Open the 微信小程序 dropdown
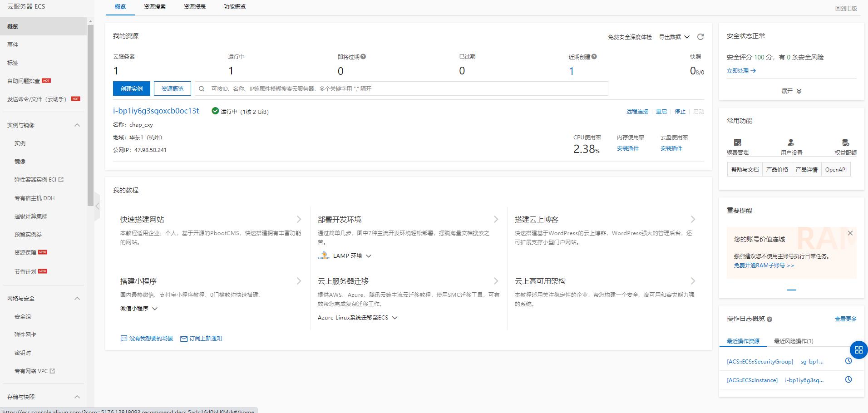 tap(139, 309)
